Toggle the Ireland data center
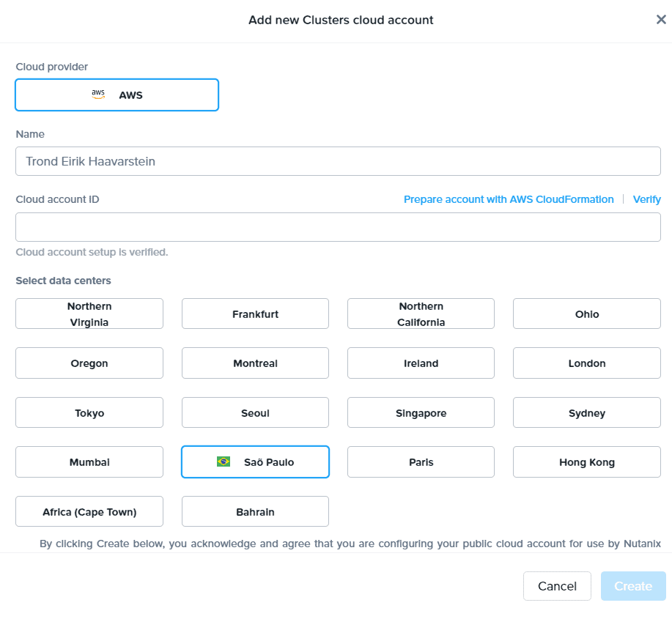 [421, 363]
